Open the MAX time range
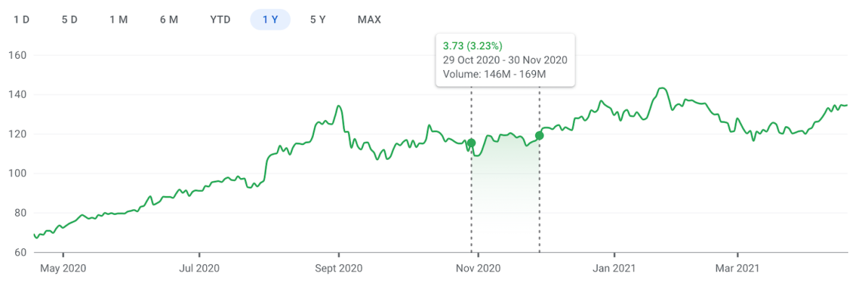 [369, 20]
